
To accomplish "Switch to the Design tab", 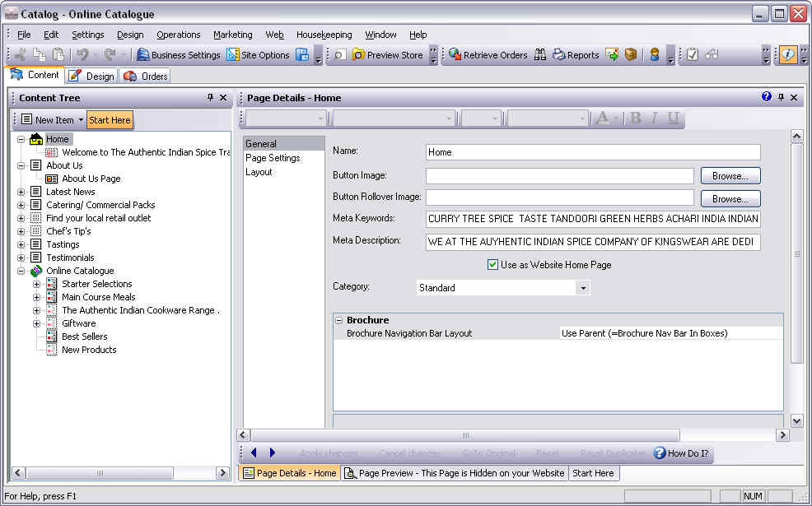I will click(x=91, y=76).
